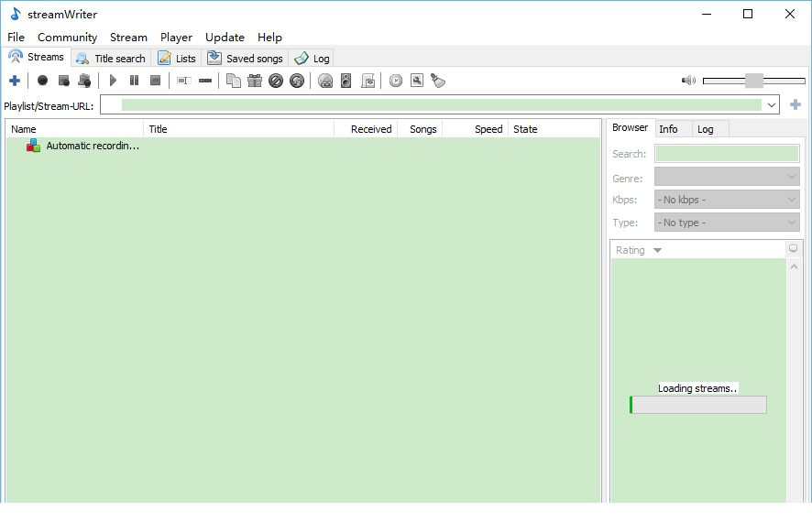Click the ignore list prohibited-circle icon

pyautogui.click(x=276, y=81)
